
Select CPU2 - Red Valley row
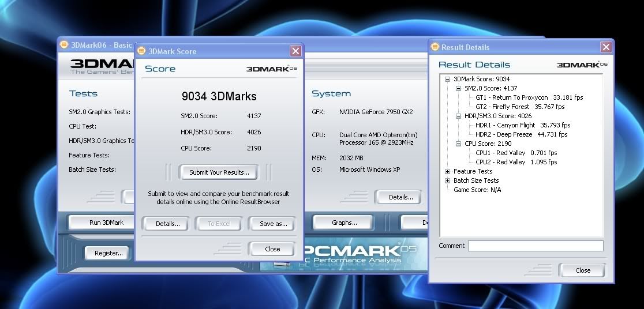pyautogui.click(x=516, y=162)
